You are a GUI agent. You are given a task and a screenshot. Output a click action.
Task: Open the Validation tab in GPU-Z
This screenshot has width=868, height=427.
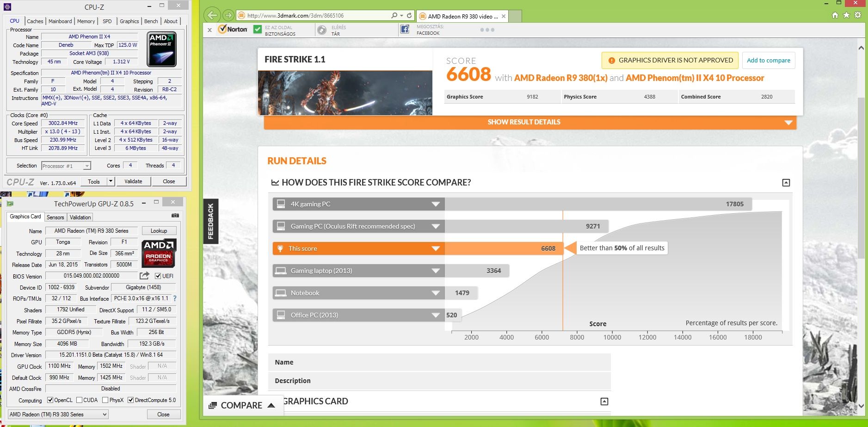(80, 217)
